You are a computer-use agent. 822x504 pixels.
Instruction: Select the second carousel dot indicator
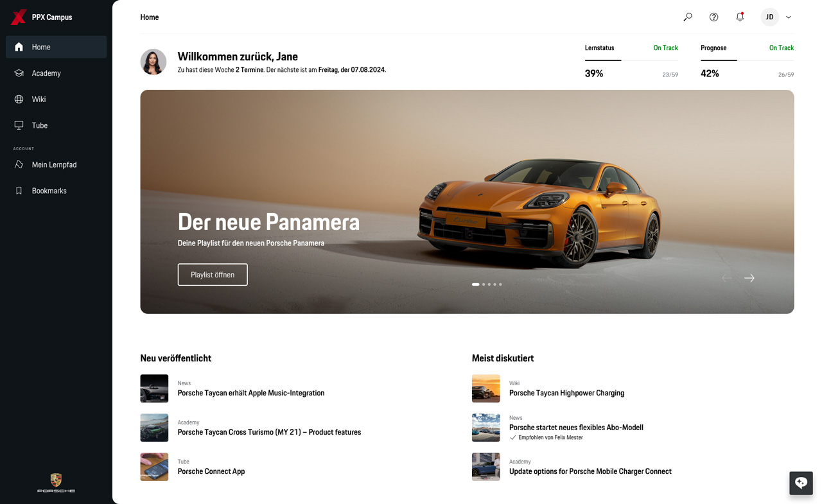pyautogui.click(x=484, y=284)
